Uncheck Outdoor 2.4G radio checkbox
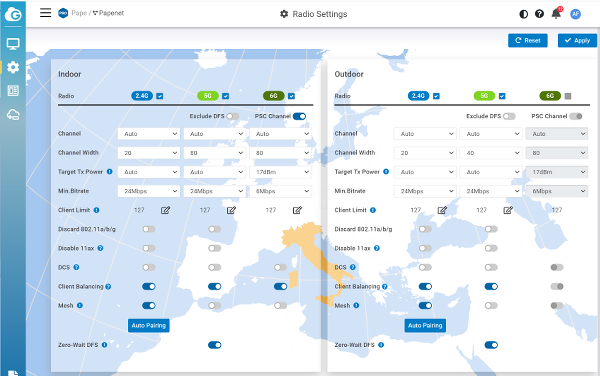 click(436, 96)
